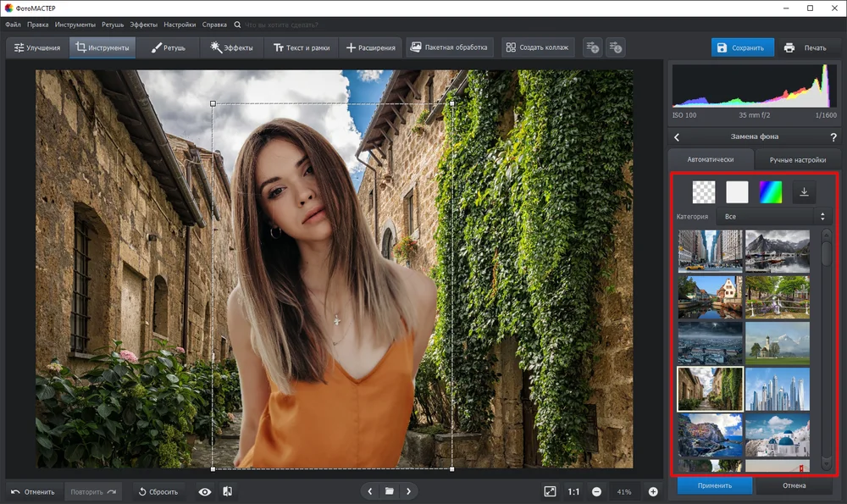Switch to the Ручные настройки tab

pyautogui.click(x=797, y=160)
